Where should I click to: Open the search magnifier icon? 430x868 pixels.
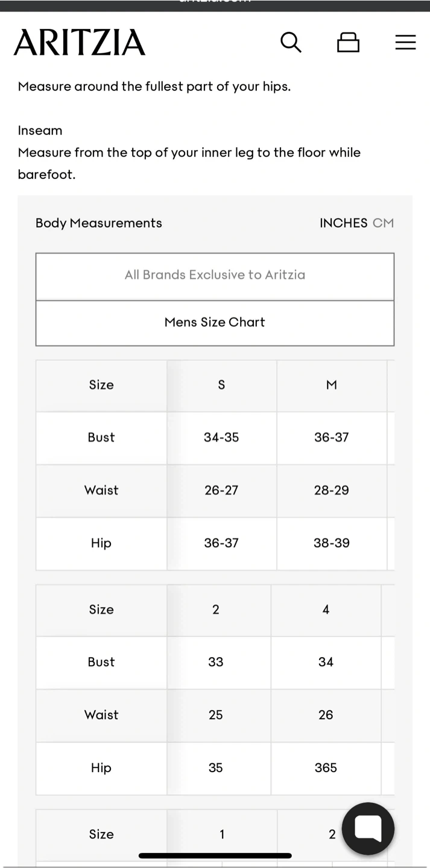(291, 42)
